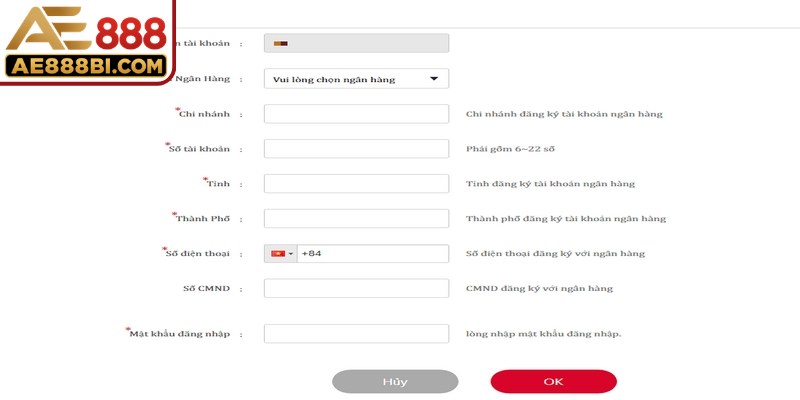Click the Chi nhánh hint text
The image size is (800, 400).
564,114
